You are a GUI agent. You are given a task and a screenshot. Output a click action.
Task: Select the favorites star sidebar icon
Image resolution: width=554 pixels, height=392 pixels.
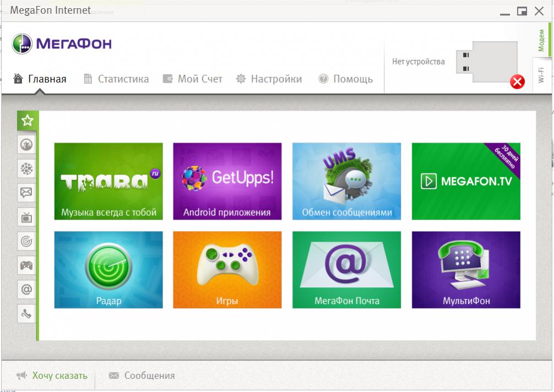tap(27, 121)
